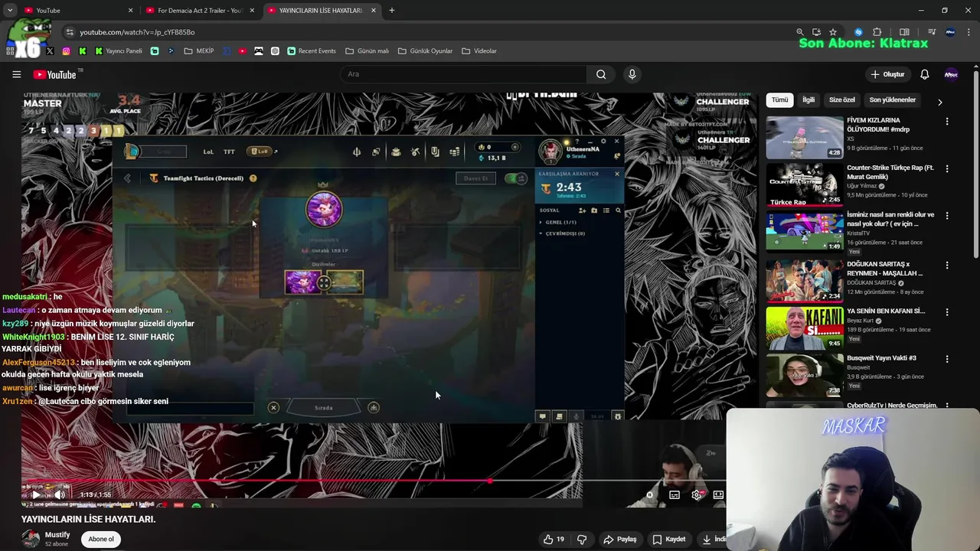This screenshot has height=551, width=980.
Task: Open the player settings gear
Action: (x=697, y=495)
